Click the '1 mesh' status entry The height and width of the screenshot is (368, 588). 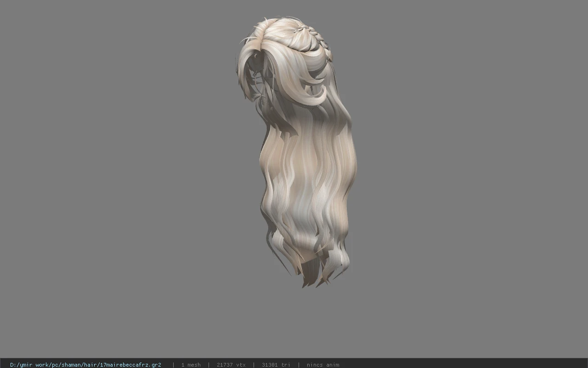pos(191,365)
